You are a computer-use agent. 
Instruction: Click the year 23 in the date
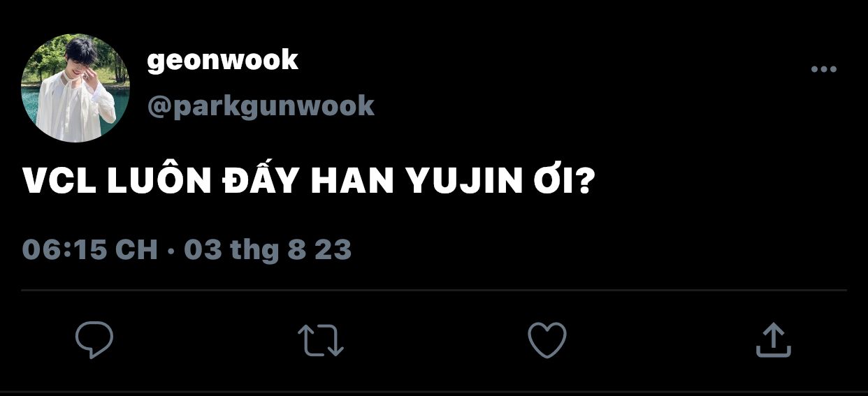[x=333, y=249]
